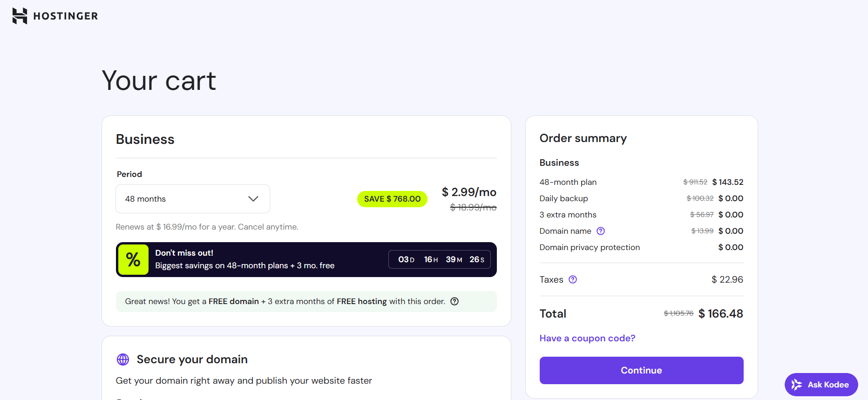This screenshot has height=400, width=868.
Task: Open the 48 months period dropdown
Action: (x=193, y=199)
